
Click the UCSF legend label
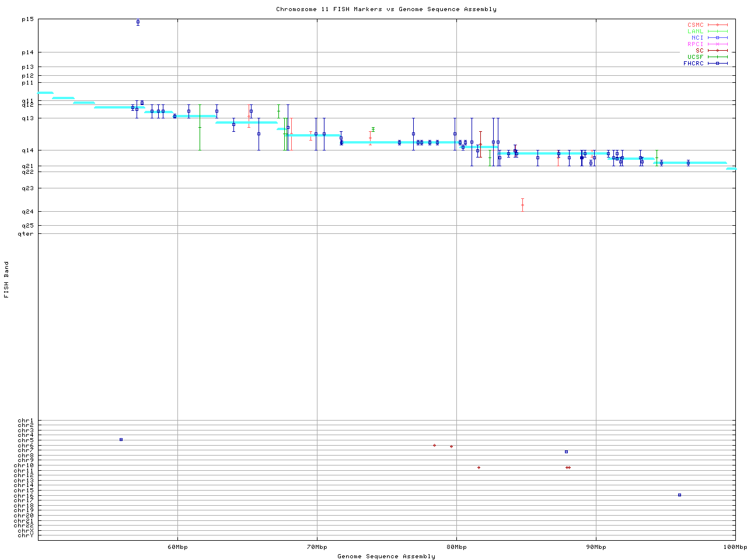(695, 57)
